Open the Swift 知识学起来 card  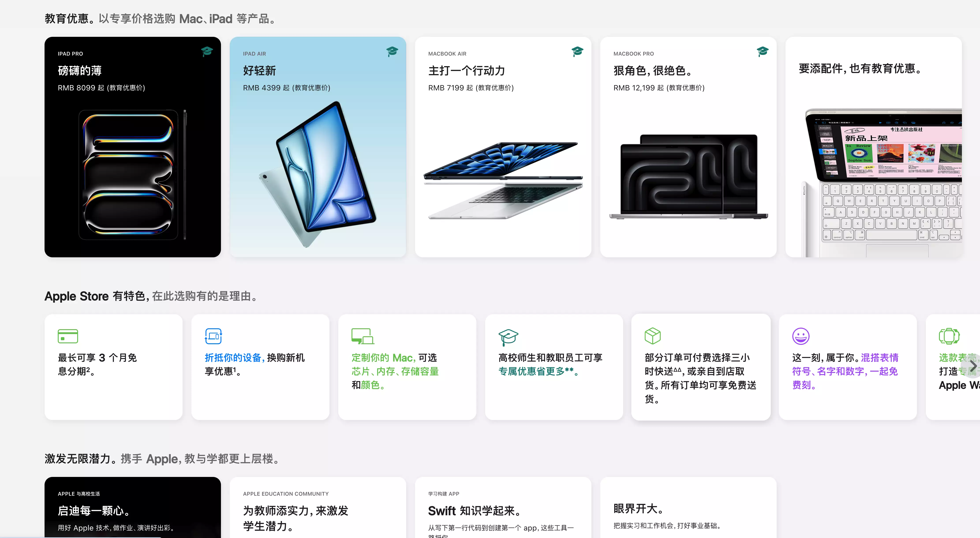[x=503, y=508]
